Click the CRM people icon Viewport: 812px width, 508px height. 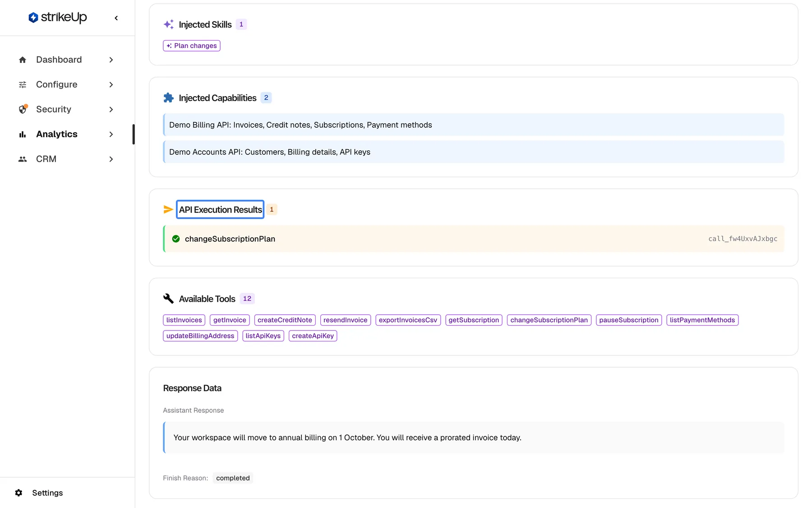(x=23, y=159)
